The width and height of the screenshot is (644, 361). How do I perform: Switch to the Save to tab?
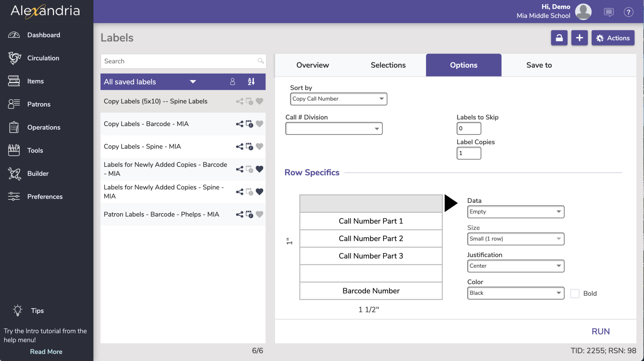(x=539, y=65)
